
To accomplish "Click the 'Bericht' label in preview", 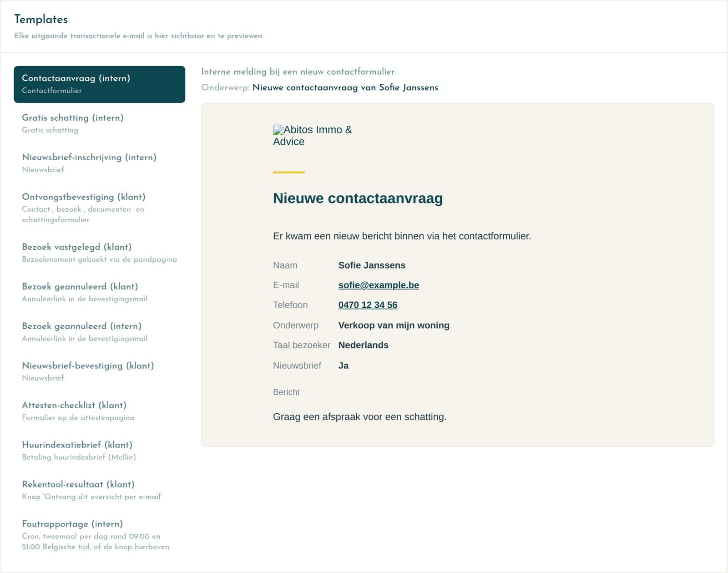I will tap(286, 392).
